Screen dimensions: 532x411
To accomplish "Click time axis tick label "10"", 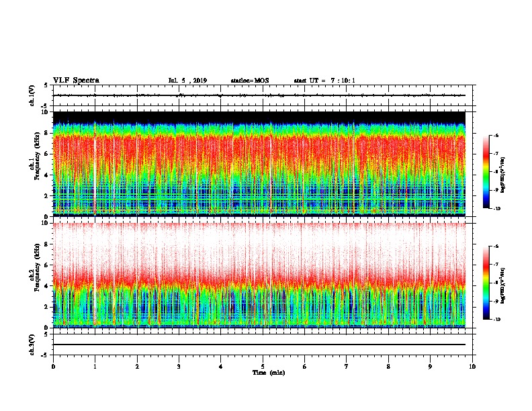I will coord(472,367).
